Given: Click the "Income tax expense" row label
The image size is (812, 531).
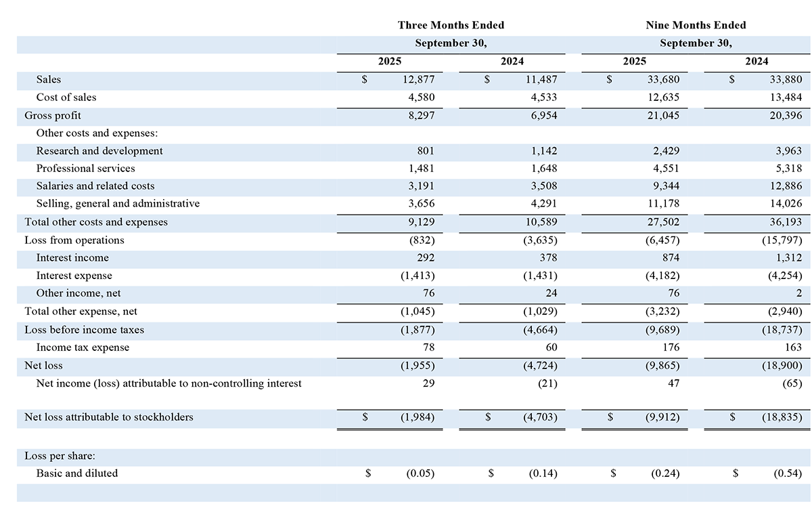Looking at the screenshot, I should coord(83,347).
